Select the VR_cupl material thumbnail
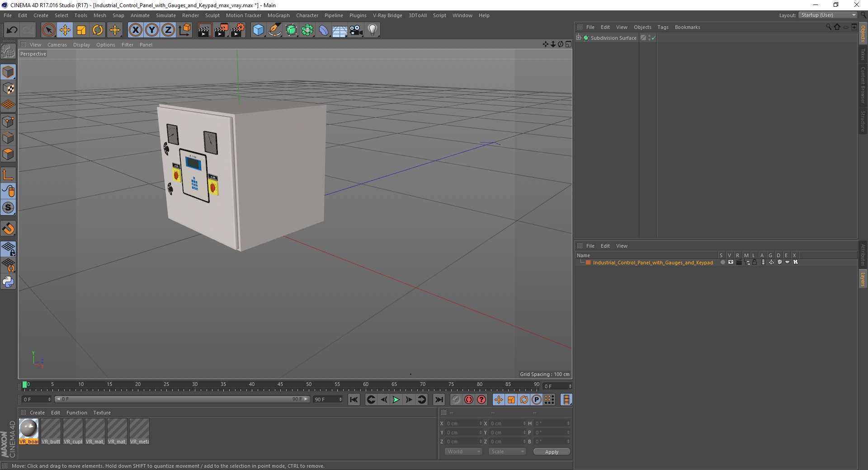The width and height of the screenshot is (868, 470). pos(73,431)
